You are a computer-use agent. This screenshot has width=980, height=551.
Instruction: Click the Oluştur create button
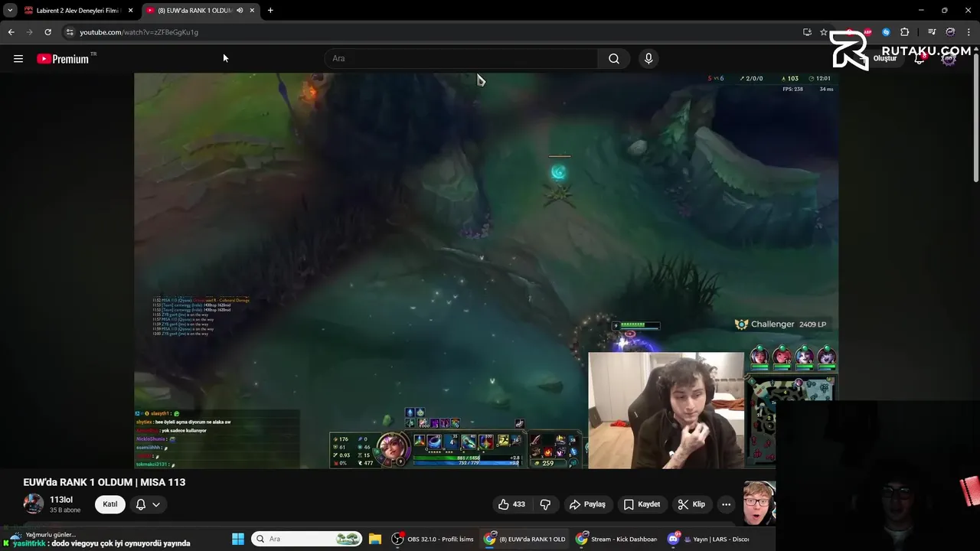tap(880, 59)
